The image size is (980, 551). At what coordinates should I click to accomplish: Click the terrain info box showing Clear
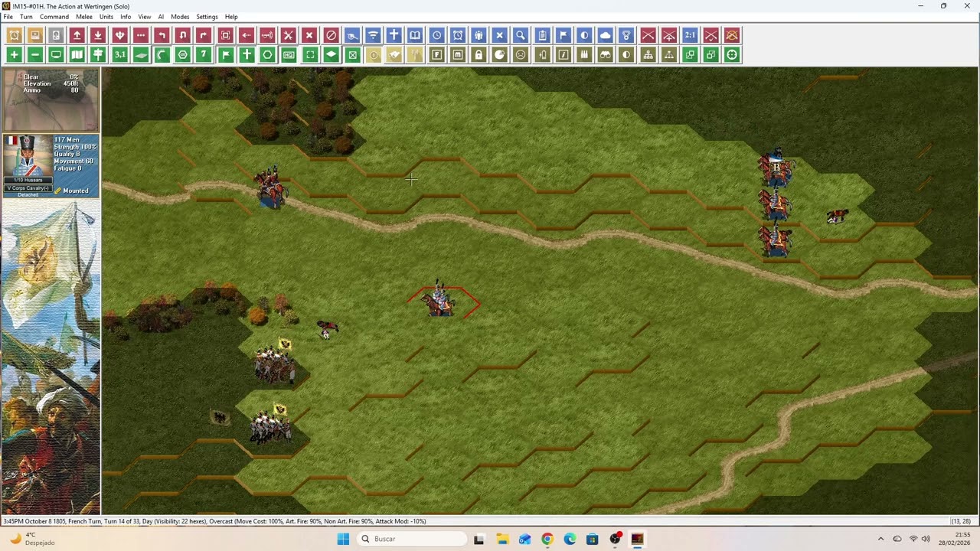point(51,100)
